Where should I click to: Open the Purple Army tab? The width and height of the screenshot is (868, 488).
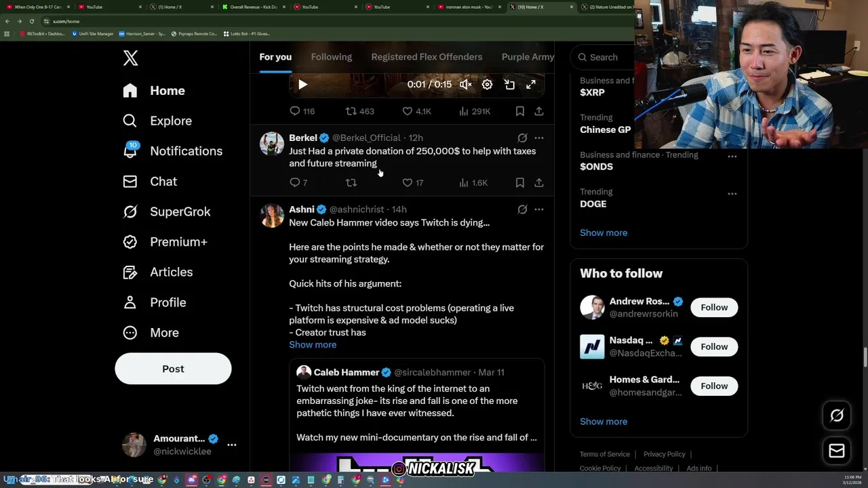coord(528,57)
